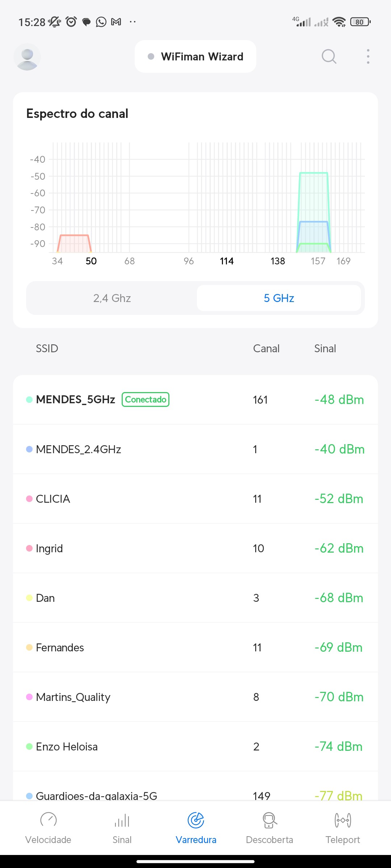Tap the Varredura radar scan icon
This screenshot has height=868, width=391.
pos(196,820)
